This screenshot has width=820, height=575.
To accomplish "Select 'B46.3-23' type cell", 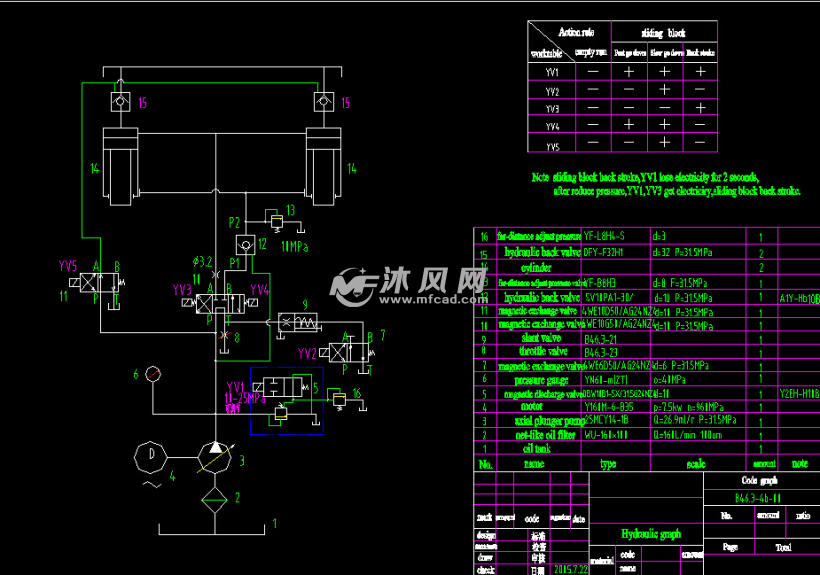I will click(x=600, y=352).
